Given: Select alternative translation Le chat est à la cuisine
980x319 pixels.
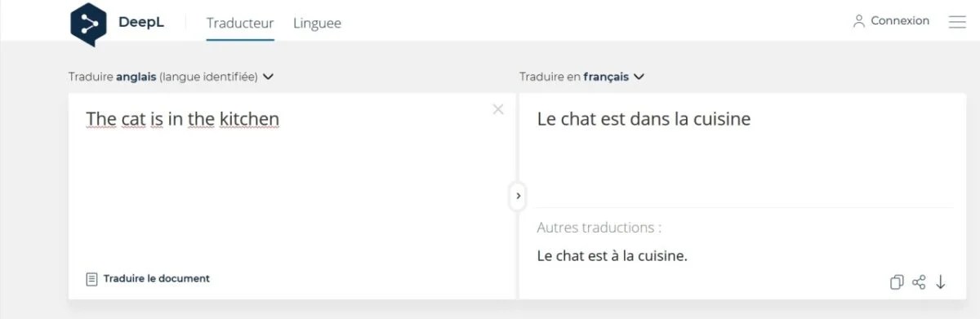Looking at the screenshot, I should [x=612, y=256].
